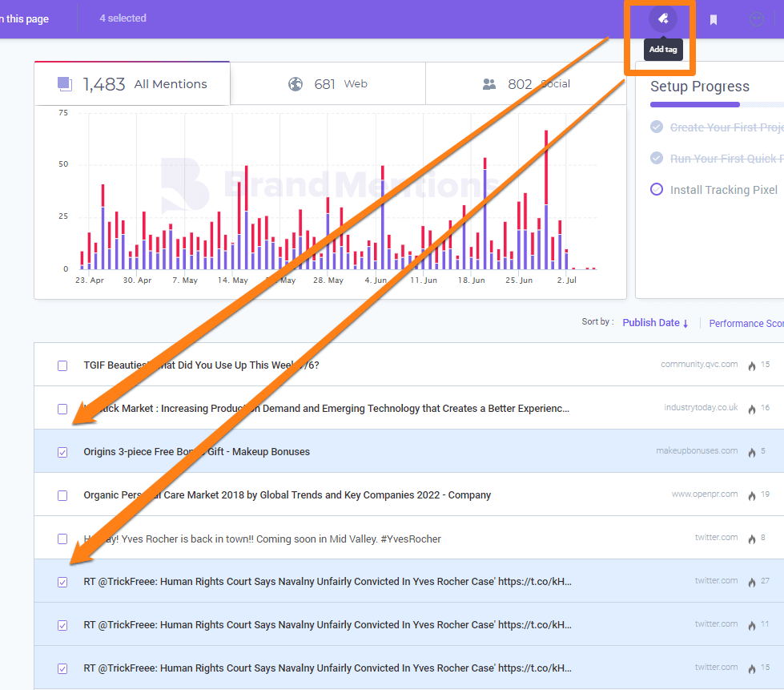The image size is (784, 690).
Task: Click flame icon on makeupbonuses.com row
Action: [751, 452]
